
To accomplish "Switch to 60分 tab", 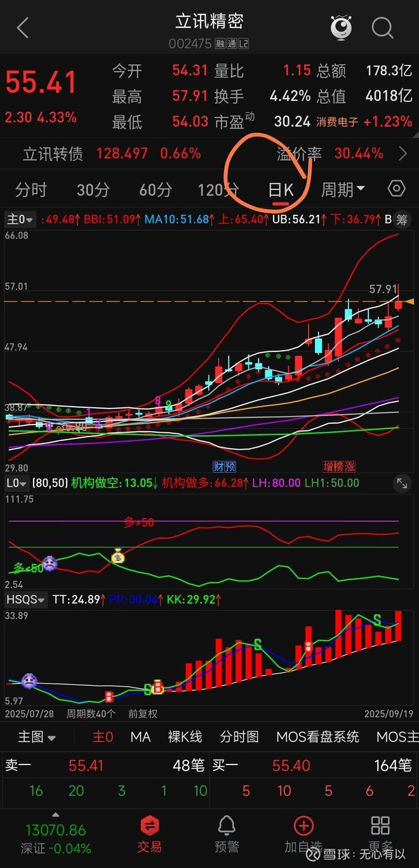I will (156, 189).
